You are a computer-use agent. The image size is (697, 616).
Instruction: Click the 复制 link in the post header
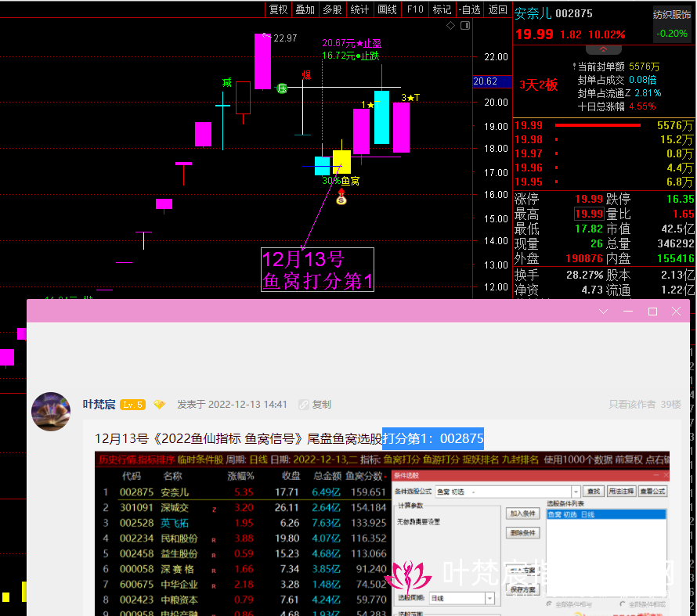(x=321, y=405)
